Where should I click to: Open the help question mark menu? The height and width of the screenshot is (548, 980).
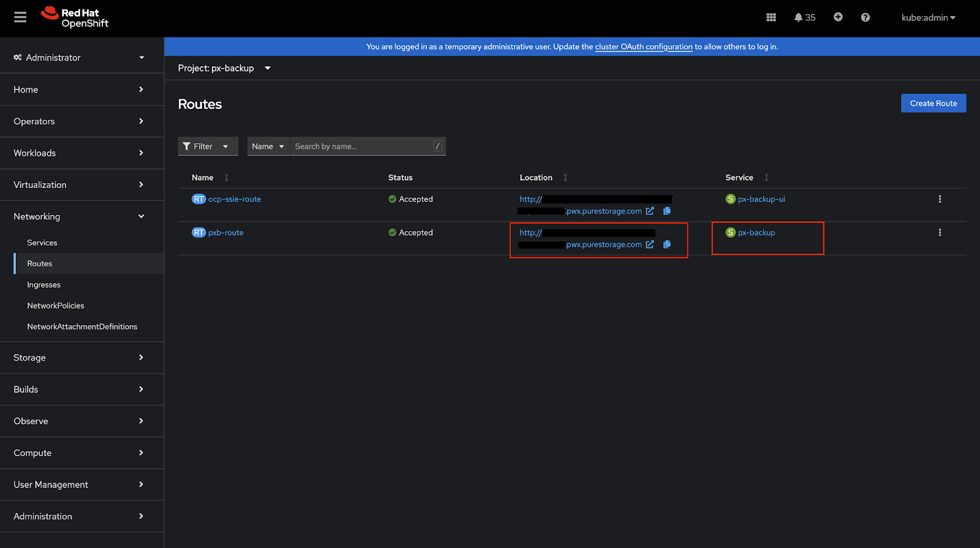865,17
